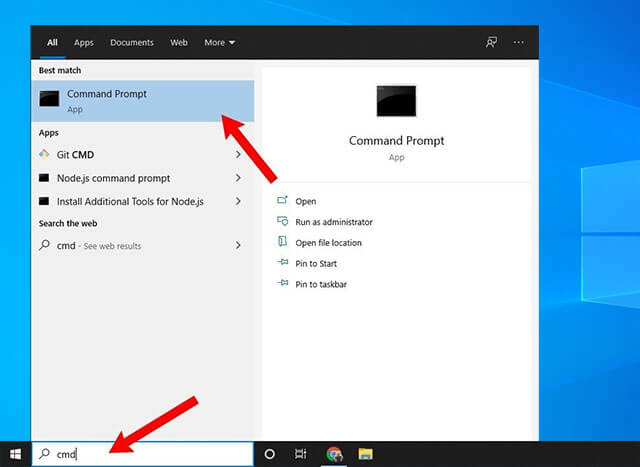Select the All search tab
Image resolution: width=640 pixels, height=467 pixels.
(x=52, y=42)
